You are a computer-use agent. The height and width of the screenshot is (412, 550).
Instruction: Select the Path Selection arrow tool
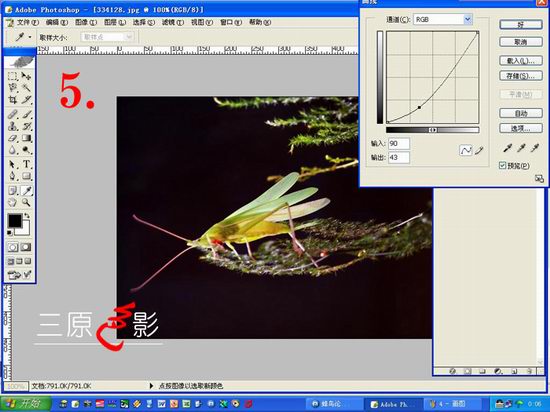(x=13, y=164)
